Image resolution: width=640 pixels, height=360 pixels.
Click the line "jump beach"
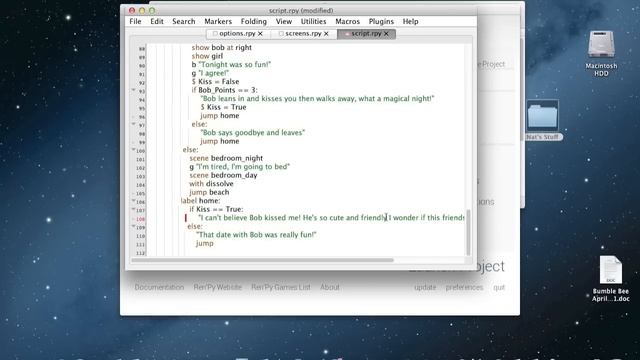coord(209,192)
